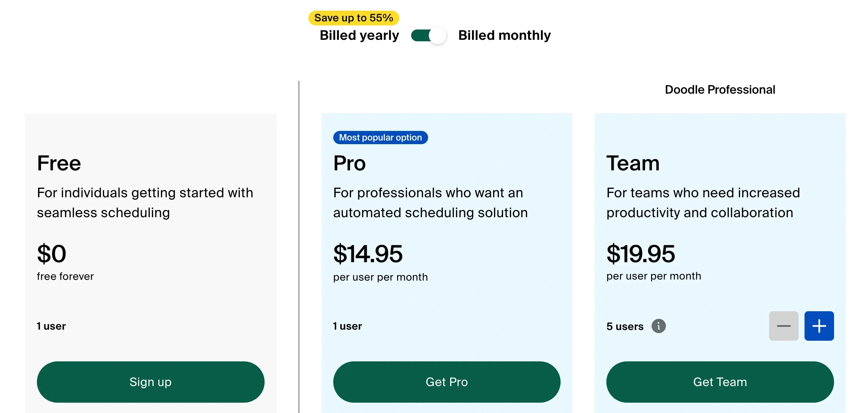
Task: Select Get Team for the Team plan
Action: pyautogui.click(x=720, y=382)
